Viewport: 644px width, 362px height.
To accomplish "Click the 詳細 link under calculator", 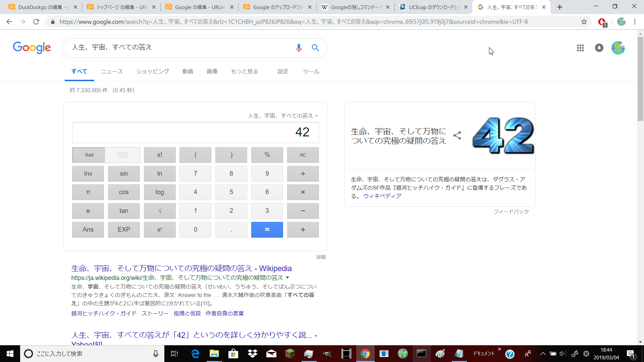I will [x=321, y=257].
